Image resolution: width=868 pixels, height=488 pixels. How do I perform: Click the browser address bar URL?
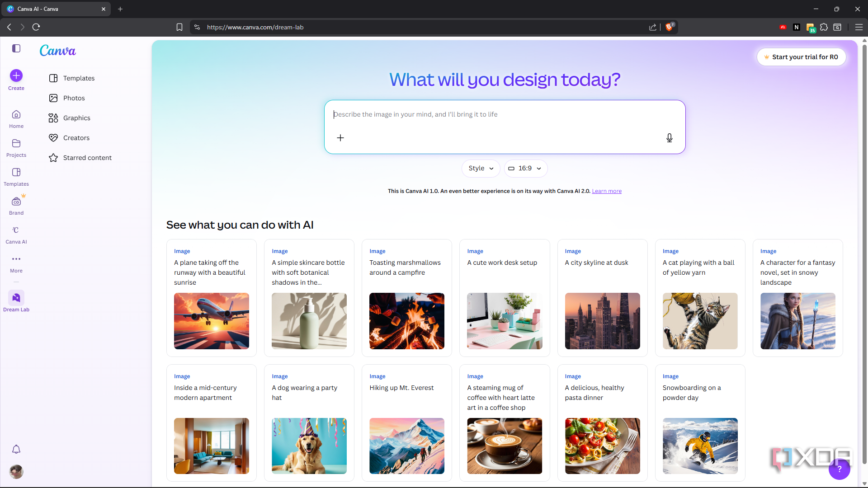pyautogui.click(x=255, y=27)
